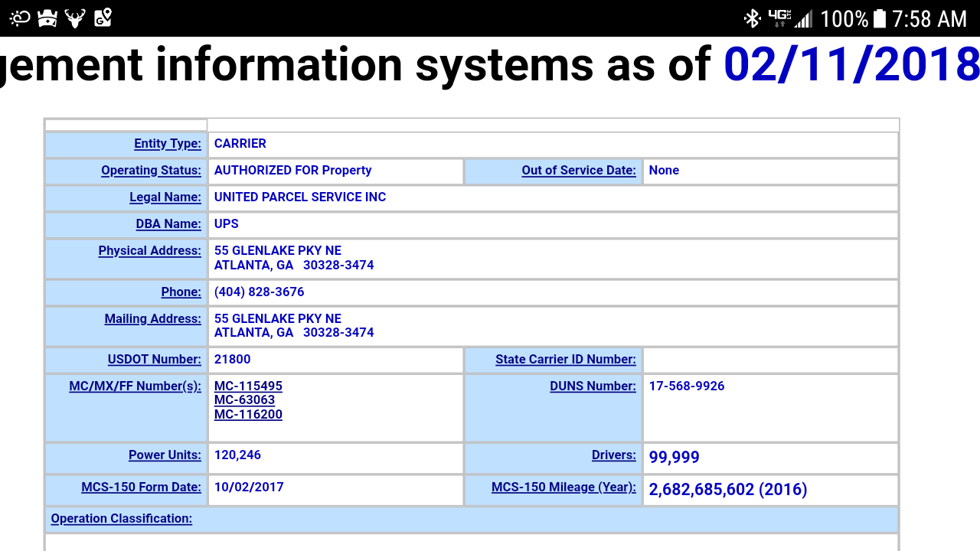Open the Physical Address link
The height and width of the screenshot is (551, 980).
[x=149, y=251]
